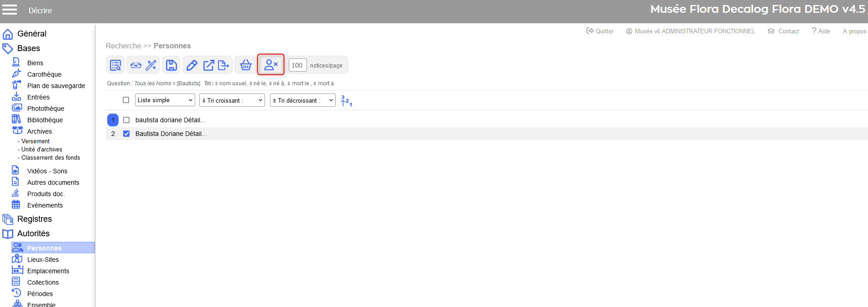Click the basket icon in toolbar
This screenshot has width=868, height=307.
tap(246, 65)
